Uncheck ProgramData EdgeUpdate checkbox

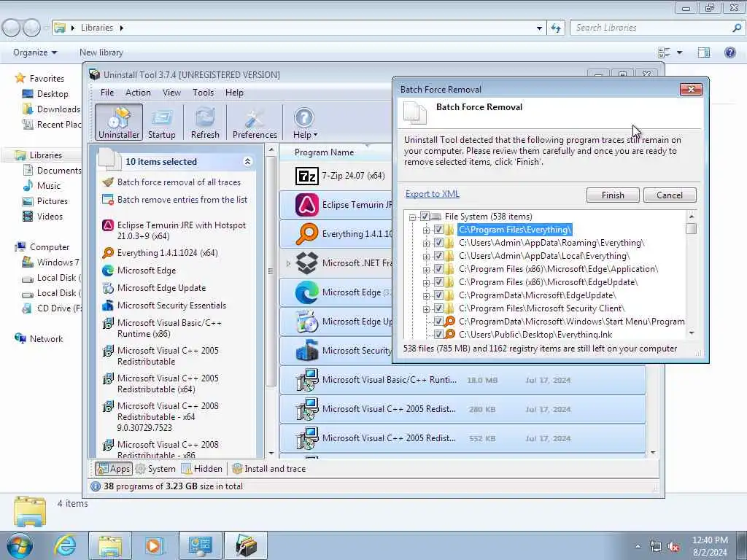click(438, 295)
